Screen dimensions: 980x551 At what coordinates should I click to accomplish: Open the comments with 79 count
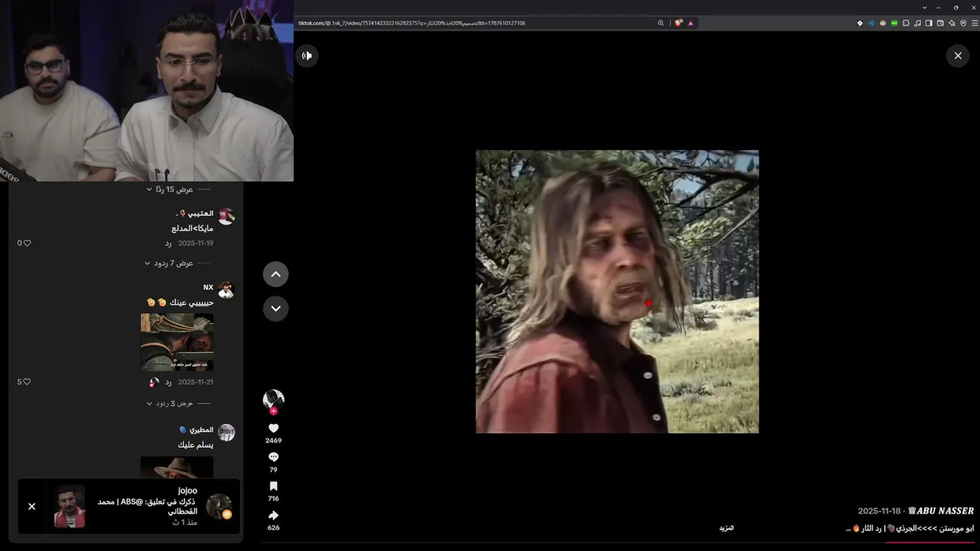click(x=273, y=458)
